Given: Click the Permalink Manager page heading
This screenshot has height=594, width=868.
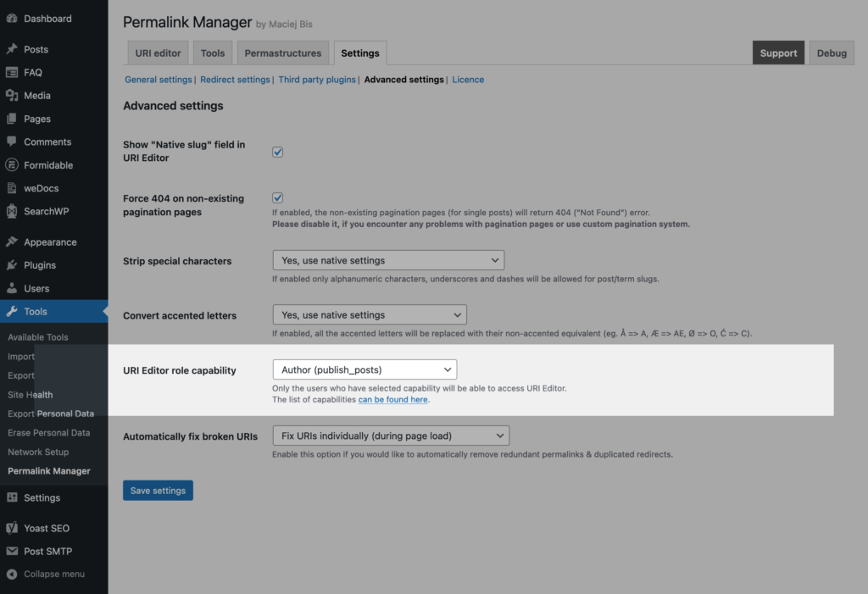Looking at the screenshot, I should (x=187, y=22).
